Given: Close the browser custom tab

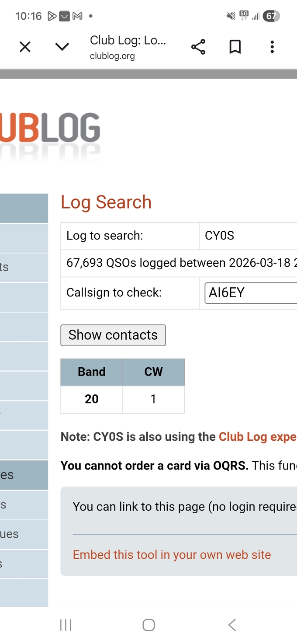Looking at the screenshot, I should tap(25, 47).
